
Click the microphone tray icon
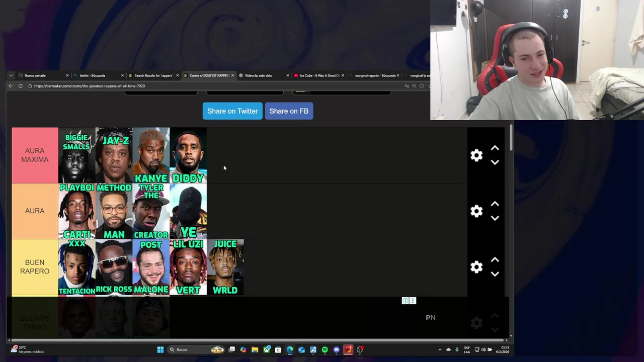pos(457,349)
